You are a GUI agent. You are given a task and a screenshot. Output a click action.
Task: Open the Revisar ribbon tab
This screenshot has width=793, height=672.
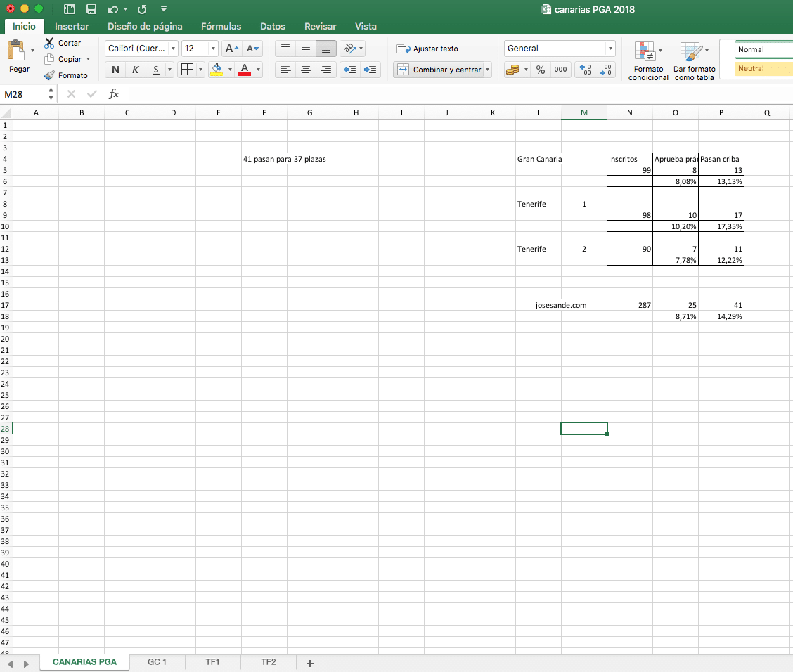320,26
